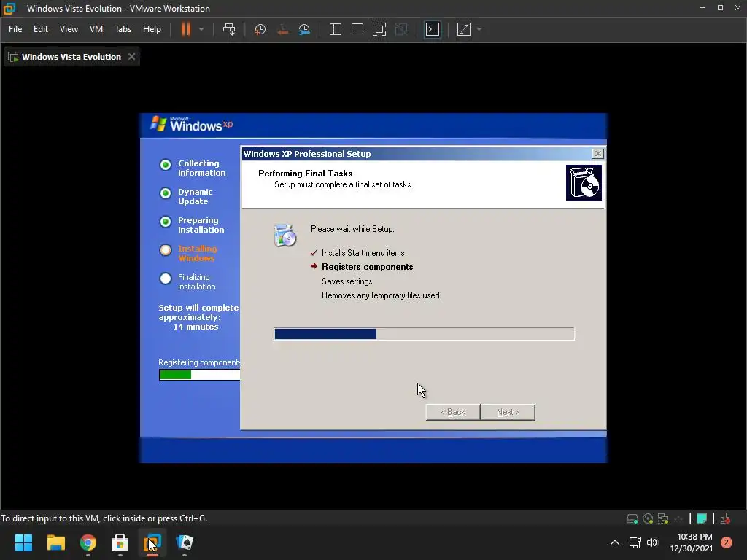Show hidden system tray icons chevron
The height and width of the screenshot is (560, 747).
[x=615, y=542]
